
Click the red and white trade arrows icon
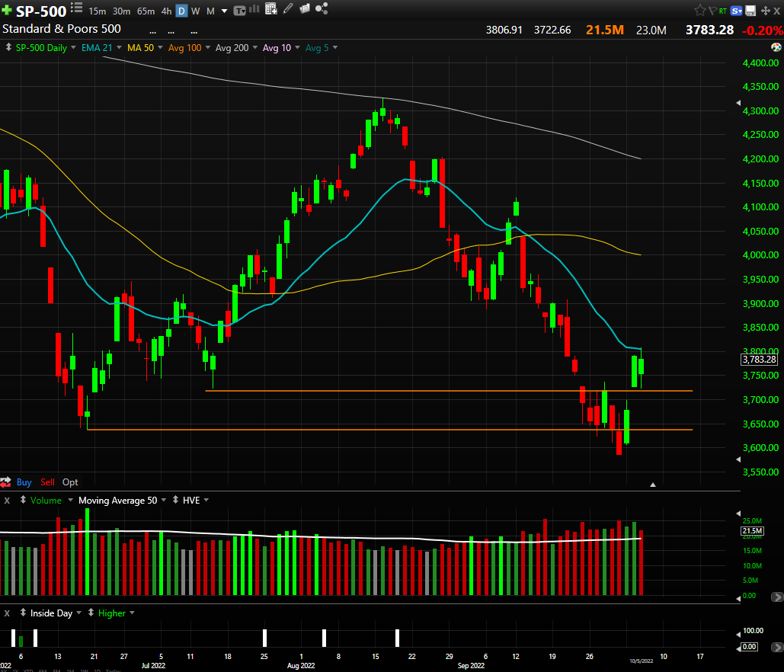(x=5, y=482)
